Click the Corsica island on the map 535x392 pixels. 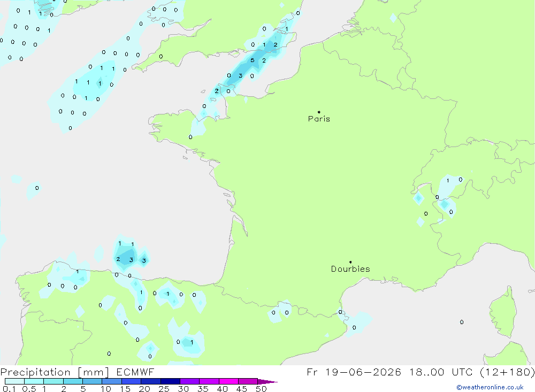click(502, 312)
